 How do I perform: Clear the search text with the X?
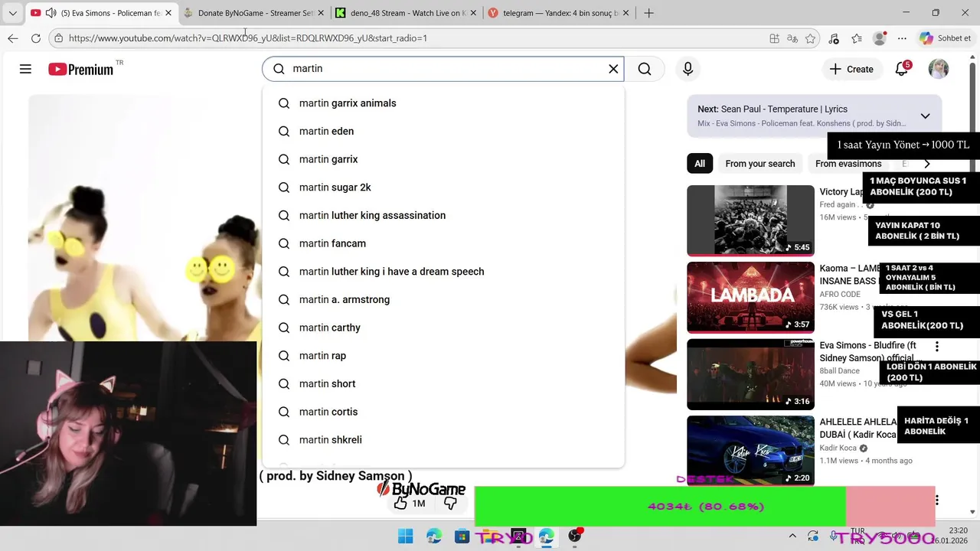coord(613,69)
